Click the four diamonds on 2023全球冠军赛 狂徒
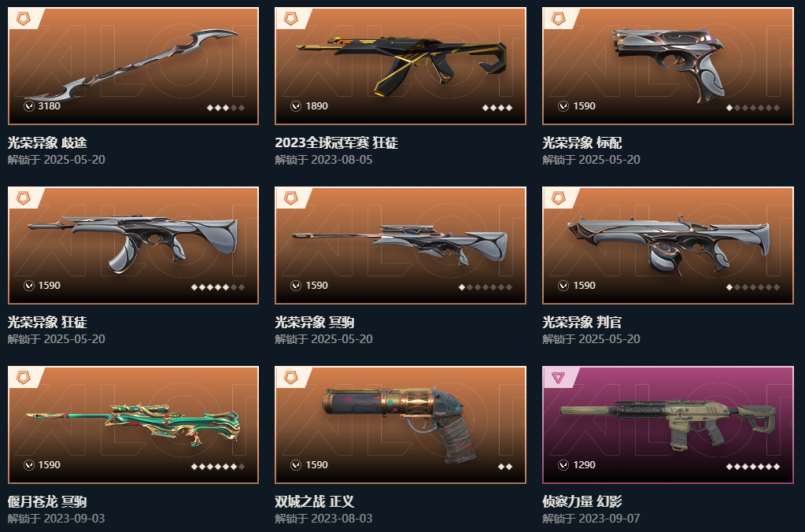The height and width of the screenshot is (532, 805). click(497, 108)
